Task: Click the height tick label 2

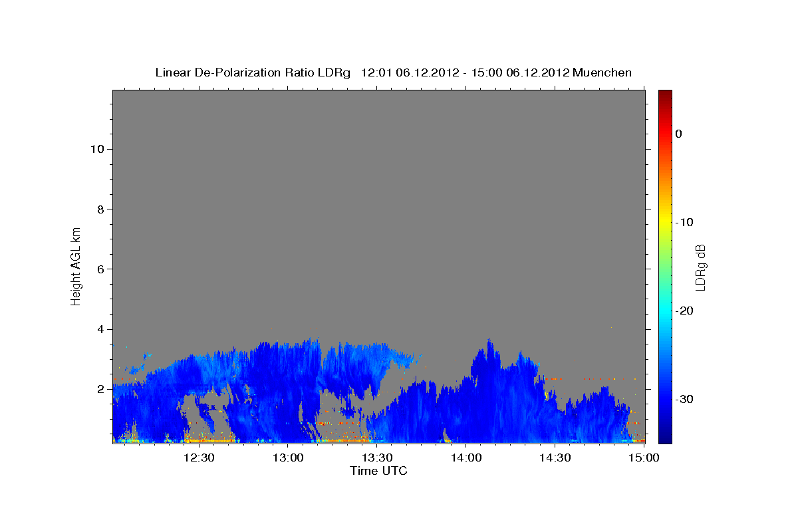Action: tap(100, 389)
